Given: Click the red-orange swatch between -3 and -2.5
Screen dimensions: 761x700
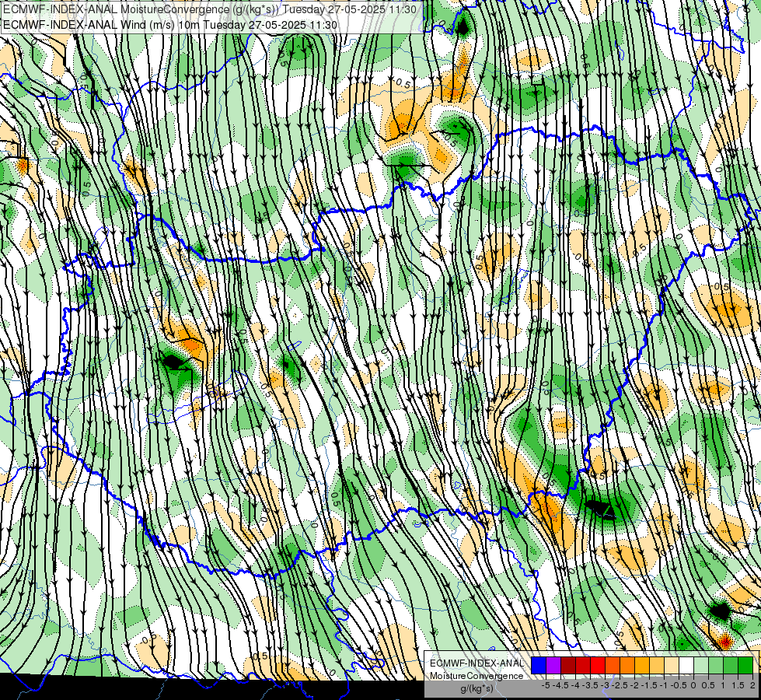Looking at the screenshot, I should (x=613, y=666).
